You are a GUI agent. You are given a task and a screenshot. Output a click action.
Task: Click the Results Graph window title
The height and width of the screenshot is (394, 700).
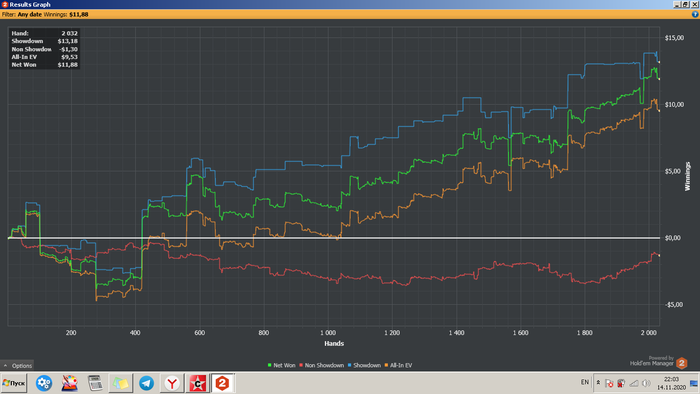[x=30, y=4]
